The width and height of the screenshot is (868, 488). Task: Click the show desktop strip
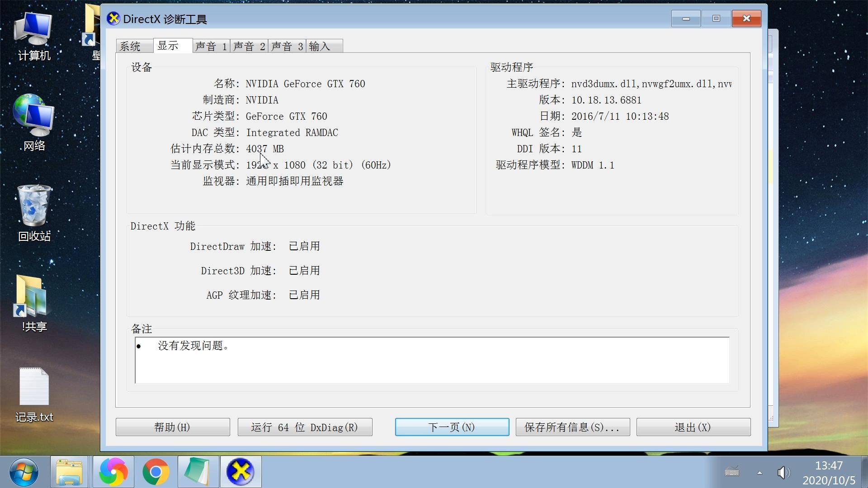coord(864,472)
